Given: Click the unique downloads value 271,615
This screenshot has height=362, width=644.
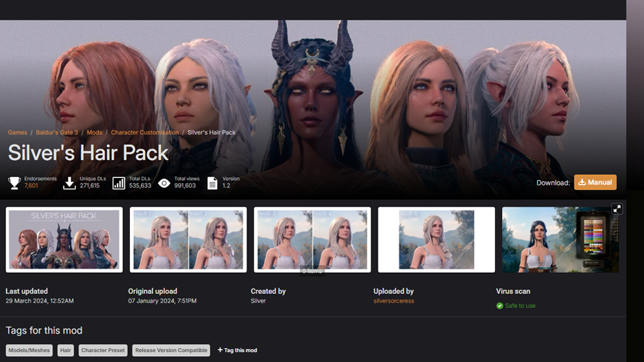Looking at the screenshot, I should pyautogui.click(x=90, y=185).
